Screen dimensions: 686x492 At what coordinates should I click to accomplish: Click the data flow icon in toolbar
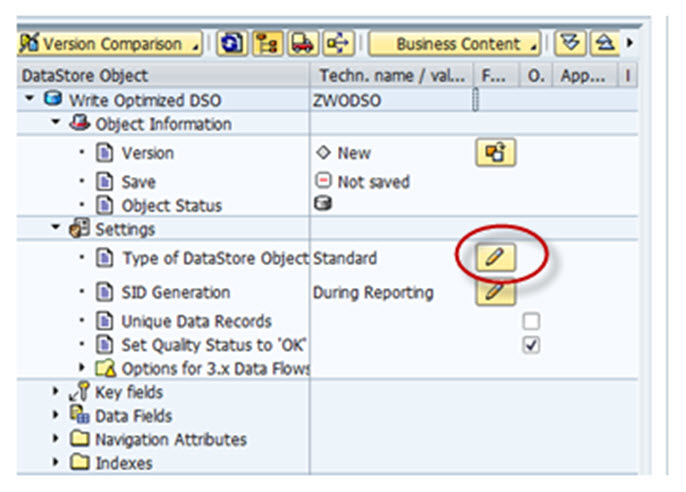tap(339, 44)
